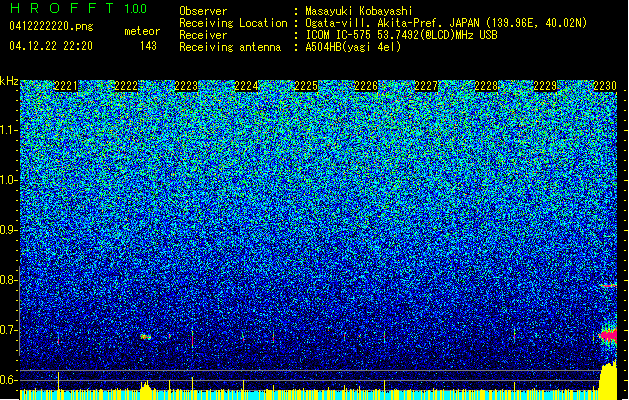
Task: Click the 1.0 kHz axis label
Action: (9, 180)
